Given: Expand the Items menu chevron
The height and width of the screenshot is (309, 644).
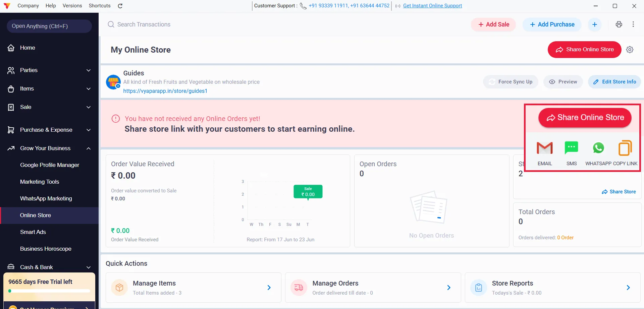Looking at the screenshot, I should [x=89, y=89].
